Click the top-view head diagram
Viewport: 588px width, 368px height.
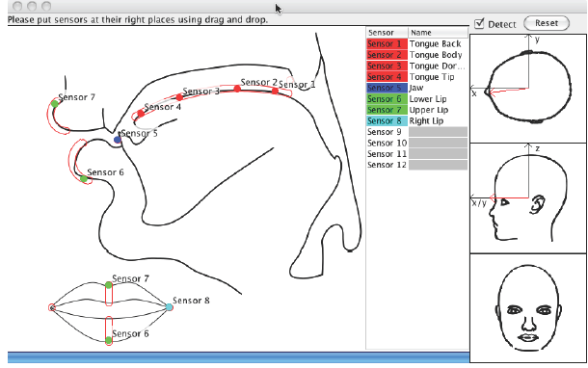(x=528, y=89)
